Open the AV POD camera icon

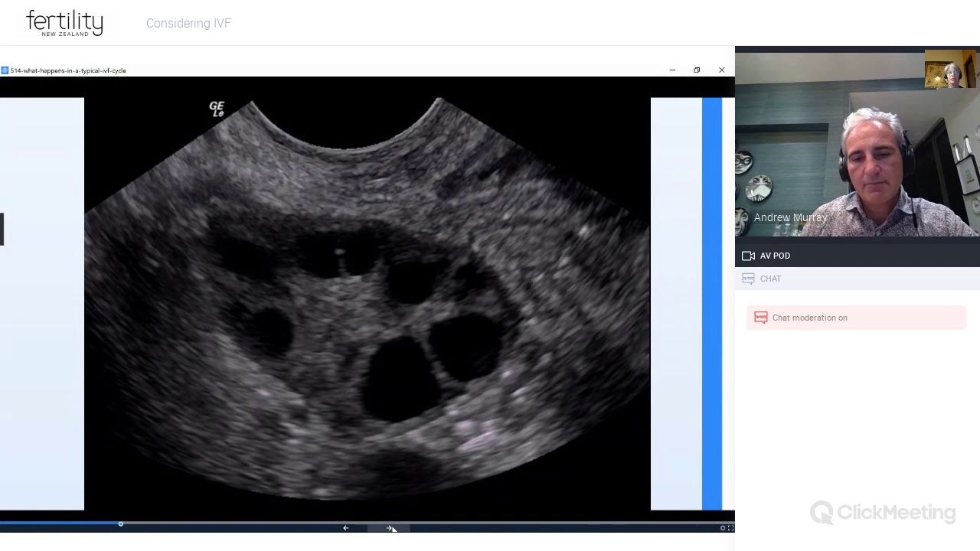coord(748,256)
